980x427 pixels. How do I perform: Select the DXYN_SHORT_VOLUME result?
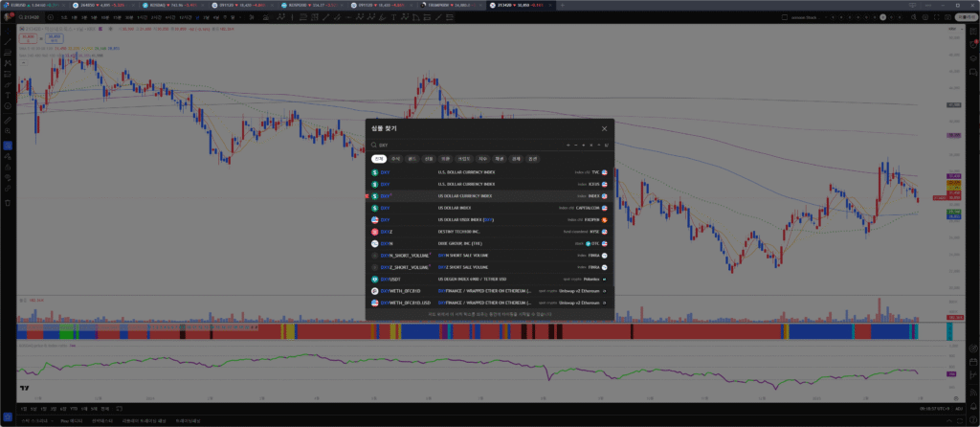tap(489, 255)
